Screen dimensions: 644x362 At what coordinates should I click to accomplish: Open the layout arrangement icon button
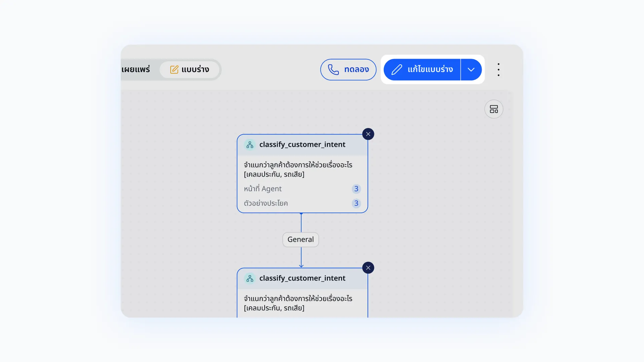pyautogui.click(x=494, y=109)
